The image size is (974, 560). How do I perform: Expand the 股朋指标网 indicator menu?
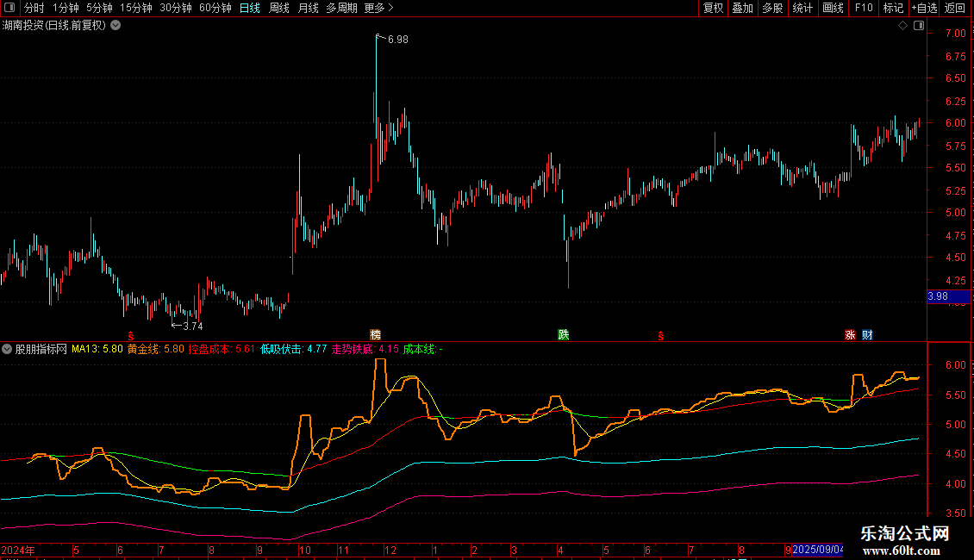coord(7,349)
